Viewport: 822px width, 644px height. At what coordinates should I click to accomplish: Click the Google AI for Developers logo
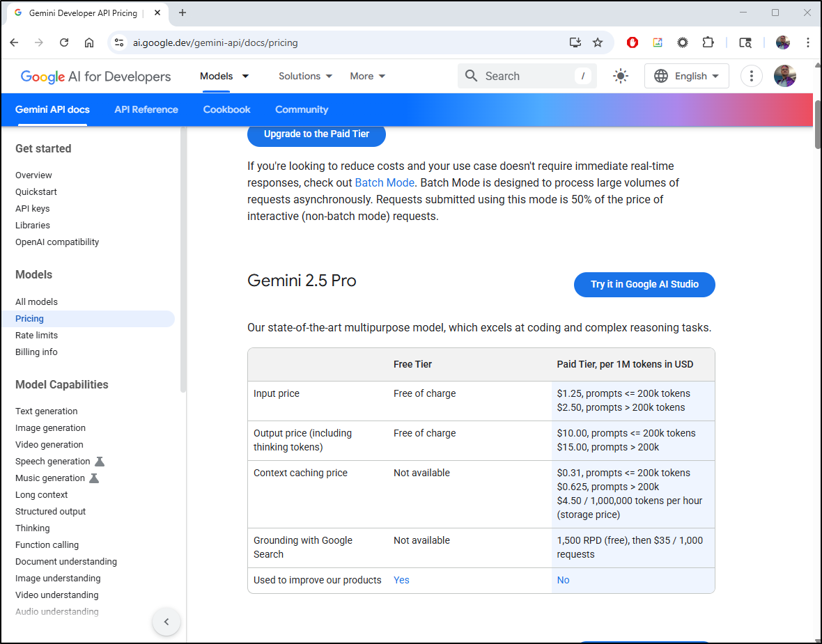tap(96, 77)
